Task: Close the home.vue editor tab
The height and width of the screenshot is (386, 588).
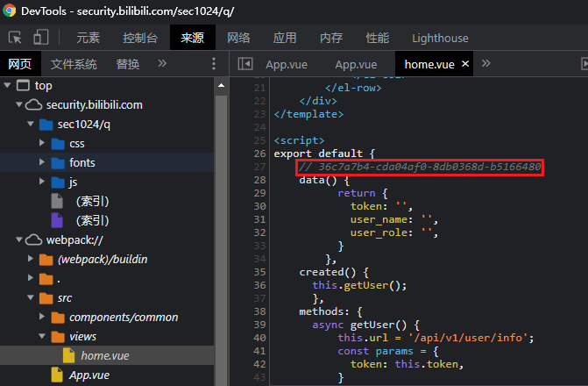Action: coord(464,64)
